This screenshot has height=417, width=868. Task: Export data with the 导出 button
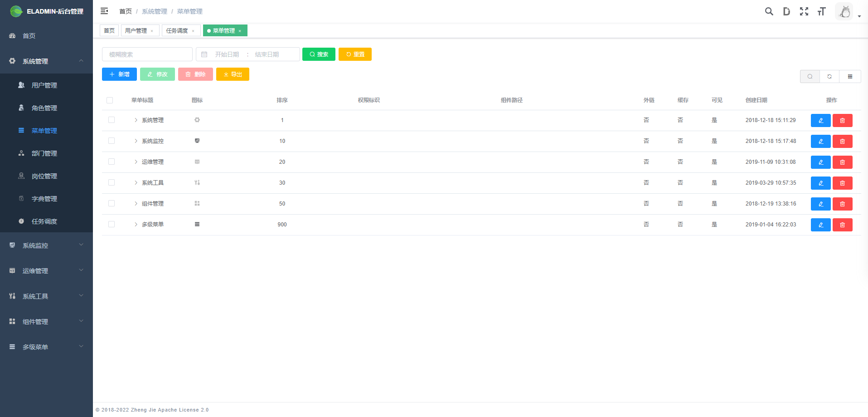click(x=233, y=74)
